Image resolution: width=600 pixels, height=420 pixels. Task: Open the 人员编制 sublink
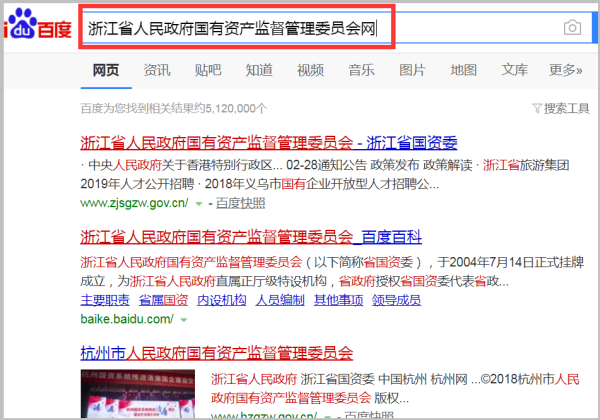[280, 300]
